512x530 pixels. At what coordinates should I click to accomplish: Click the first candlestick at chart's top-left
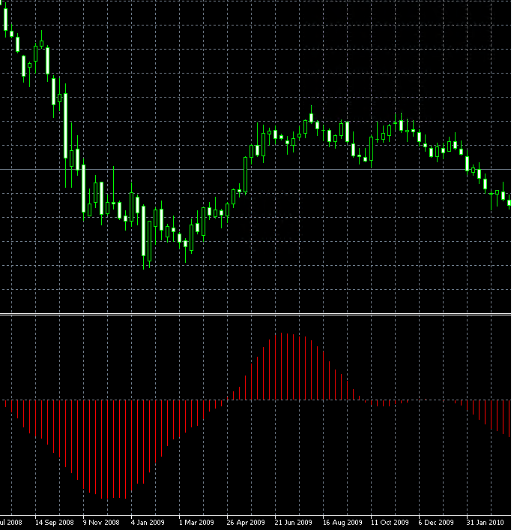click(5, 20)
